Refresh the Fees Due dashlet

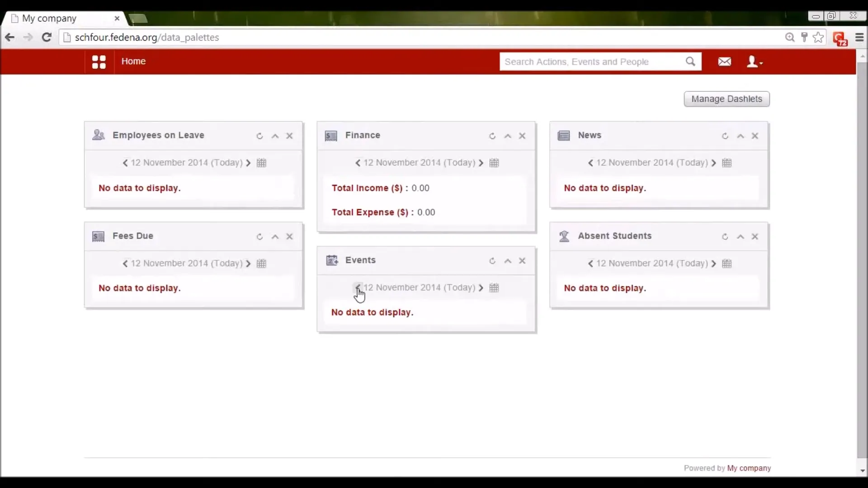(259, 236)
